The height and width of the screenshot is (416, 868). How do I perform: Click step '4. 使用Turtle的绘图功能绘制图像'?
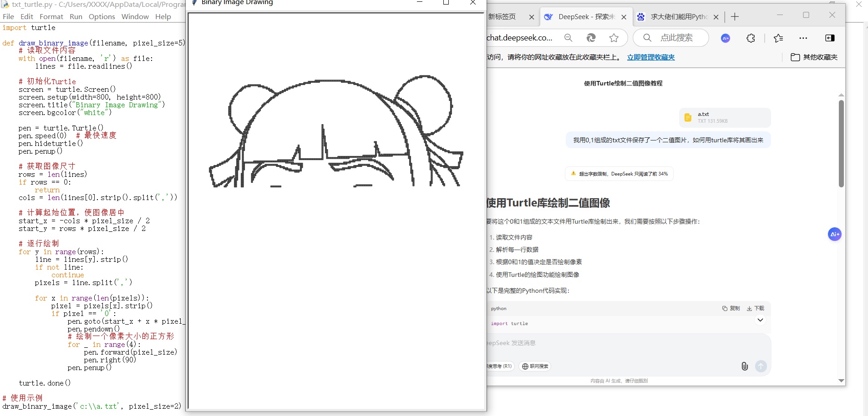tap(534, 275)
